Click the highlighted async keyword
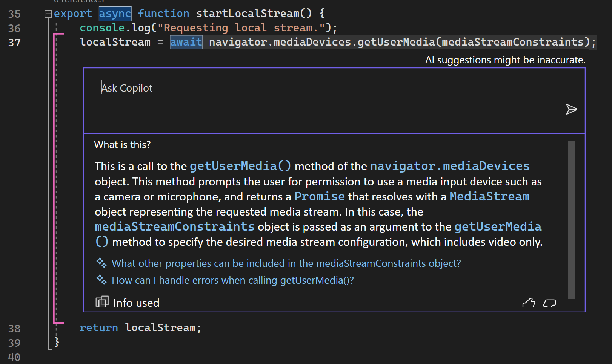Viewport: 612px width, 364px height. coord(115,14)
